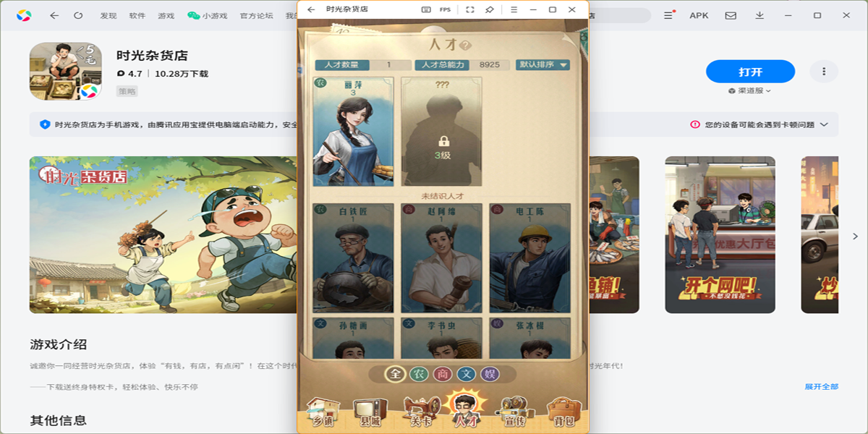
Task: Click the scroll-right arrow for store screenshots
Action: click(856, 237)
